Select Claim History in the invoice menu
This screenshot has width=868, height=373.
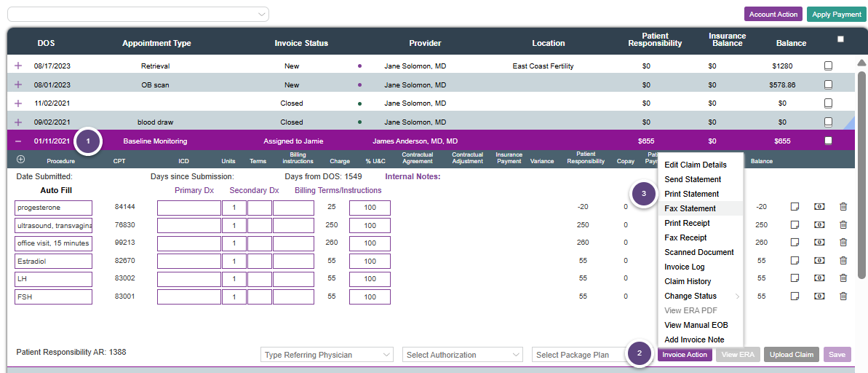tap(688, 281)
